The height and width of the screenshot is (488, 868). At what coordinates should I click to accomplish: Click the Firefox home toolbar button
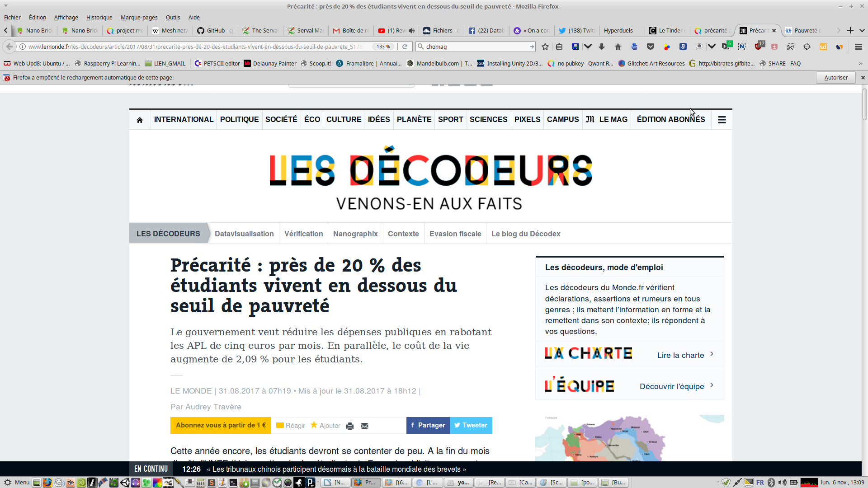[618, 47]
